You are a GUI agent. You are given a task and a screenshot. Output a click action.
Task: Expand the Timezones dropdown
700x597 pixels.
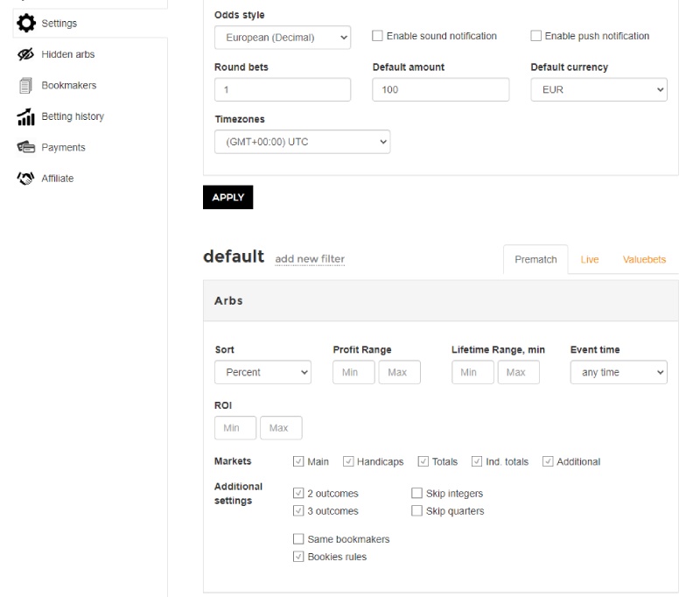tap(301, 141)
